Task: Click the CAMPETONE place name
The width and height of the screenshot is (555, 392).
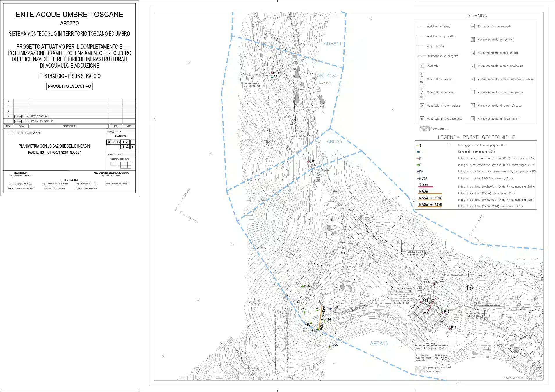Action: pos(325,83)
